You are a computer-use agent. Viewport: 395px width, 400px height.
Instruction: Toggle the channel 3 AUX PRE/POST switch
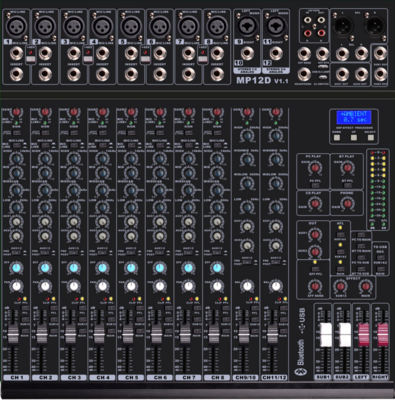tap(74, 252)
